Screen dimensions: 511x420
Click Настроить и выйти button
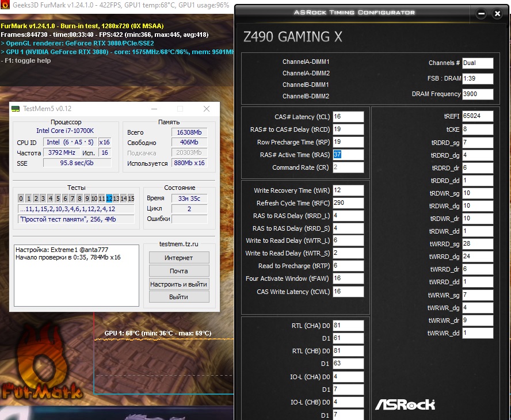[x=179, y=284]
